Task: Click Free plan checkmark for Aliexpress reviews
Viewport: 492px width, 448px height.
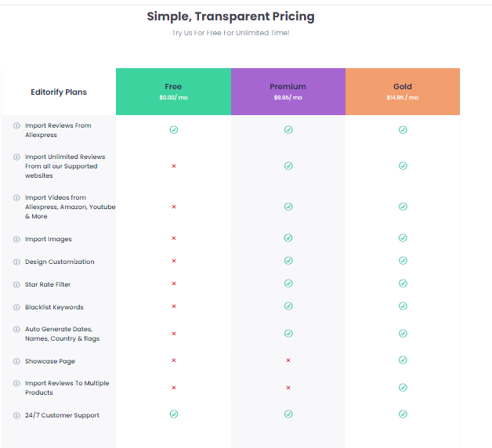Action: 174,129
